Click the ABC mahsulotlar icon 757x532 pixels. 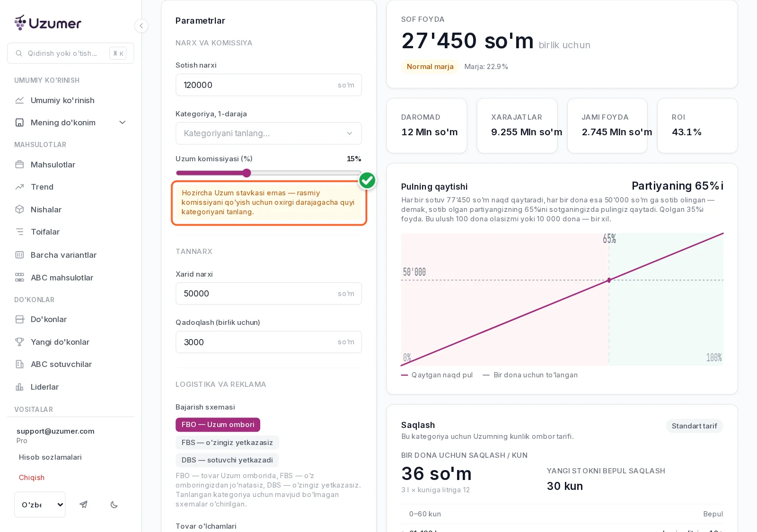pyautogui.click(x=19, y=278)
